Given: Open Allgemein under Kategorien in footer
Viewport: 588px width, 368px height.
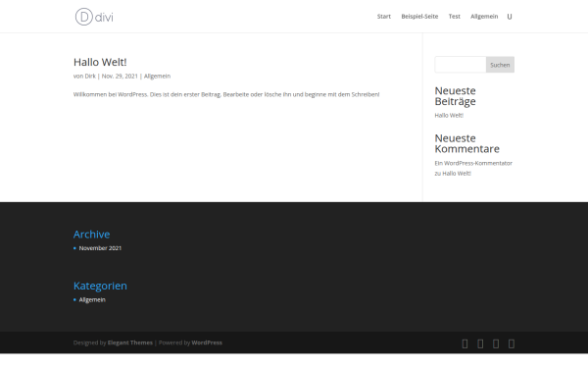Looking at the screenshot, I should pyautogui.click(x=92, y=299).
